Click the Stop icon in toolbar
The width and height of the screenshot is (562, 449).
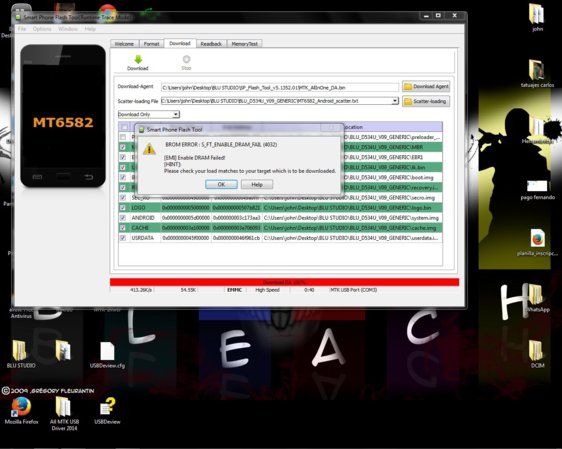pos(186,59)
